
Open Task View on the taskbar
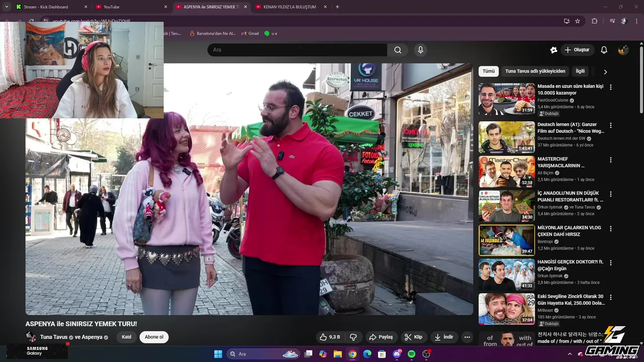[x=308, y=354]
